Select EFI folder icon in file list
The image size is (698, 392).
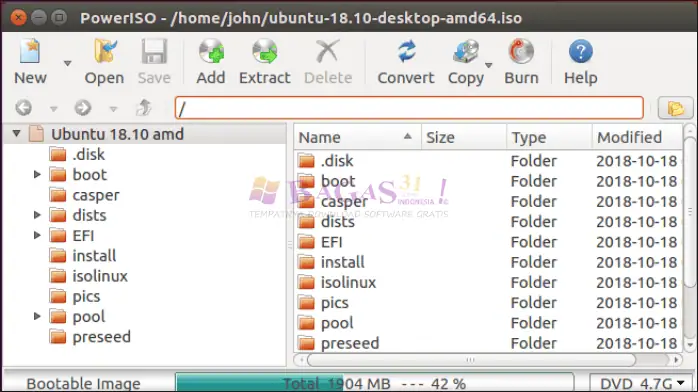(306, 242)
